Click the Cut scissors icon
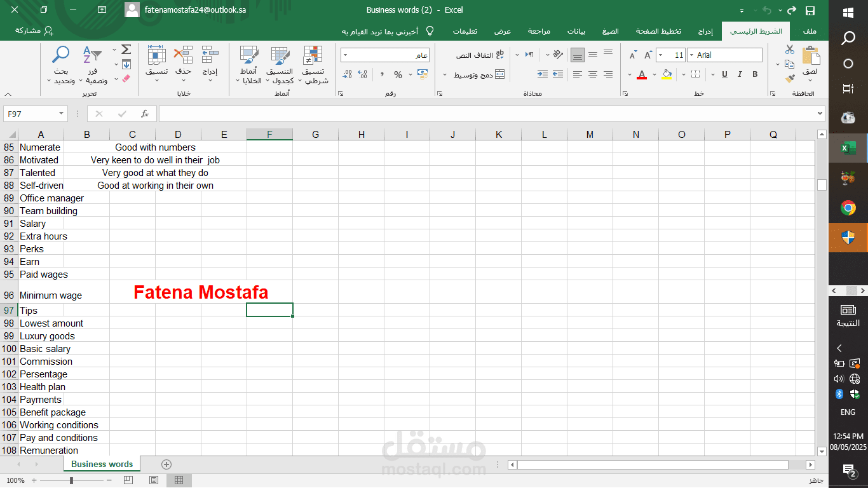This screenshot has height=488, width=868. click(790, 50)
